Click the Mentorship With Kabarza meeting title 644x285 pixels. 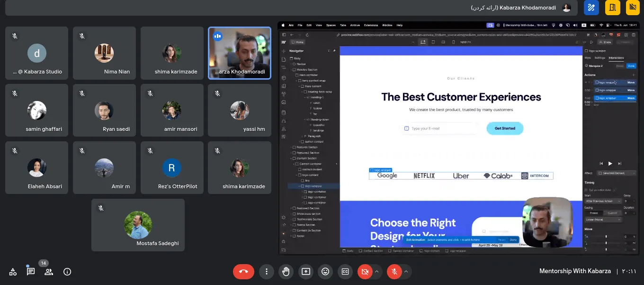point(574,271)
